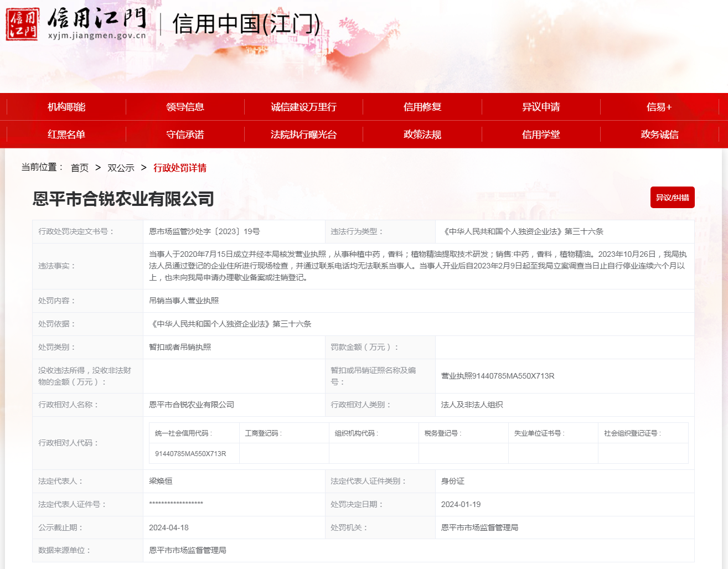The image size is (728, 569).
Task: Select 异议申请 in navigation bar
Action: tap(541, 107)
